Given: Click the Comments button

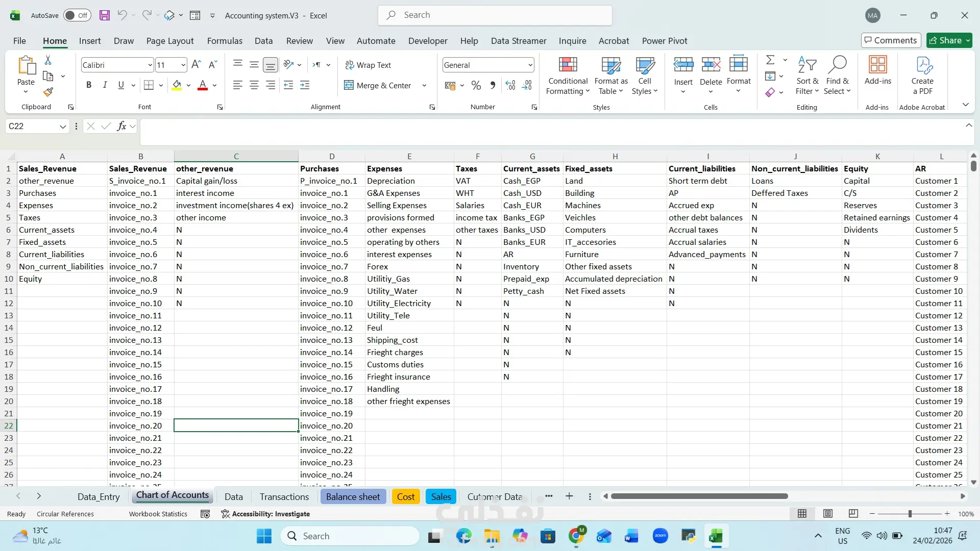Looking at the screenshot, I should [891, 40].
